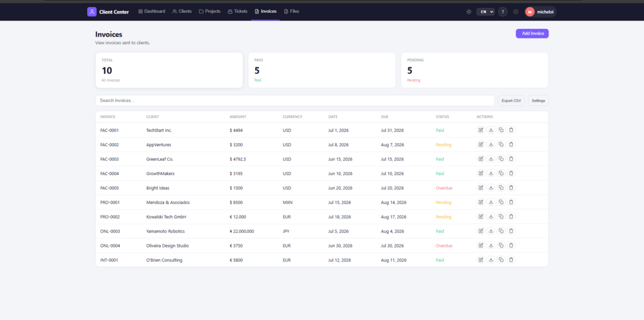Click the Export CSV button
The height and width of the screenshot is (320, 644).
pos(511,101)
